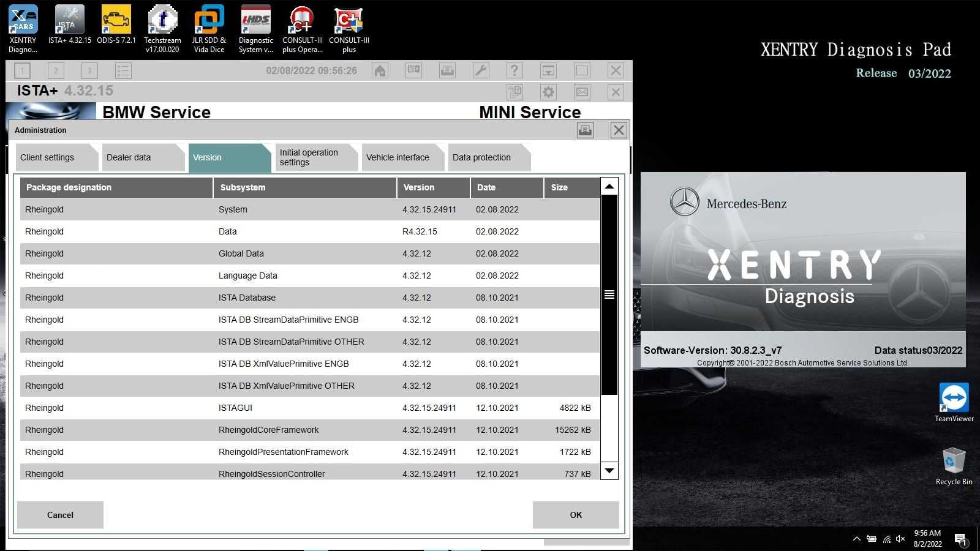Select the Global Data row
Viewport: 980px width, 551px height.
pyautogui.click(x=310, y=253)
